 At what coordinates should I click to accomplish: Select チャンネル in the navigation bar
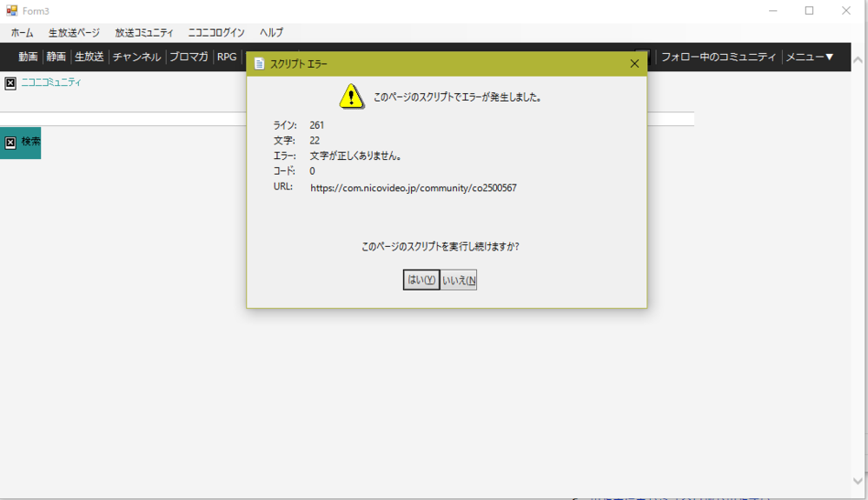tap(136, 57)
